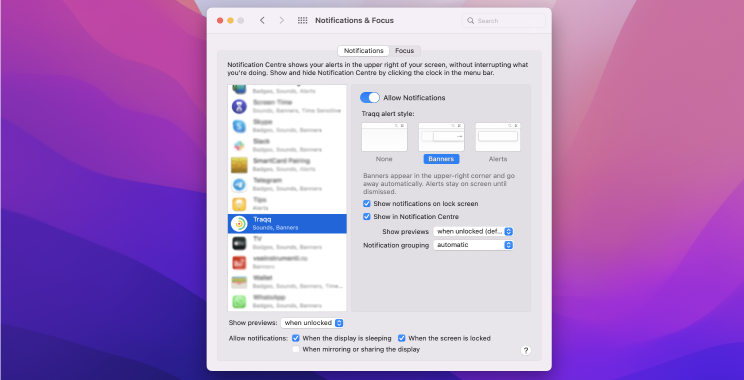
Task: Select the Banners alert style button
Action: (441, 159)
